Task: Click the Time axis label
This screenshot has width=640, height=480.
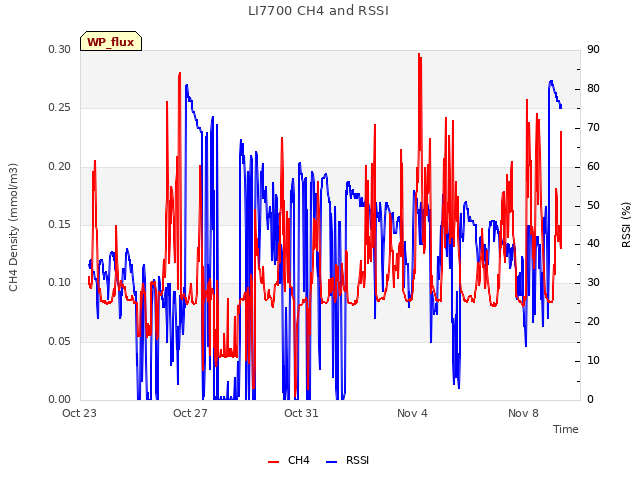Action: point(566,429)
